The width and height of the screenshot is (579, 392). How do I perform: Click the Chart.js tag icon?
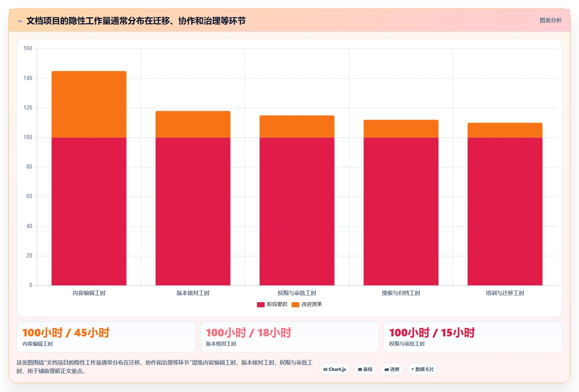tap(325, 370)
